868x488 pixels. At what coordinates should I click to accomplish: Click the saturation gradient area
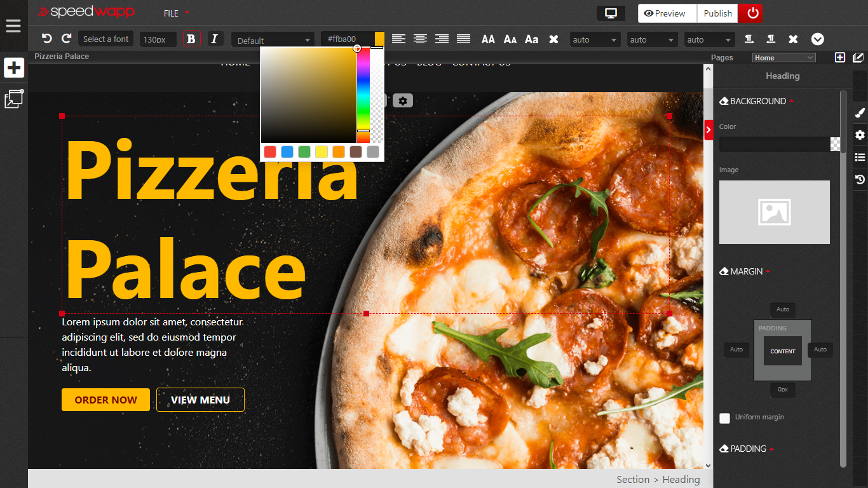(308, 95)
